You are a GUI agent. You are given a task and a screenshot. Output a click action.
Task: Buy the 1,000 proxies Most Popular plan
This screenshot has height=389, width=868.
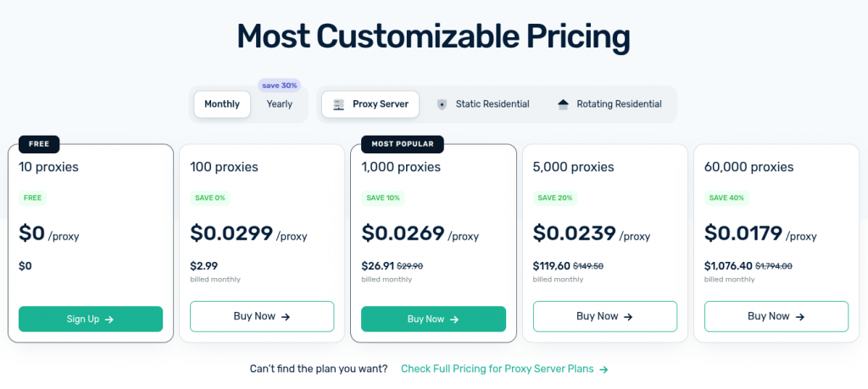[x=433, y=319]
